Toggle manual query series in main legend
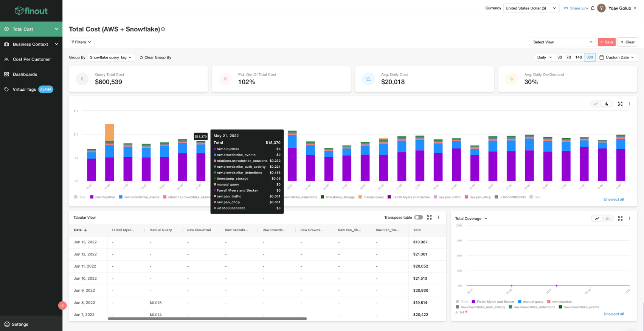Image resolution: width=644 pixels, height=331 pixels. (x=371, y=197)
